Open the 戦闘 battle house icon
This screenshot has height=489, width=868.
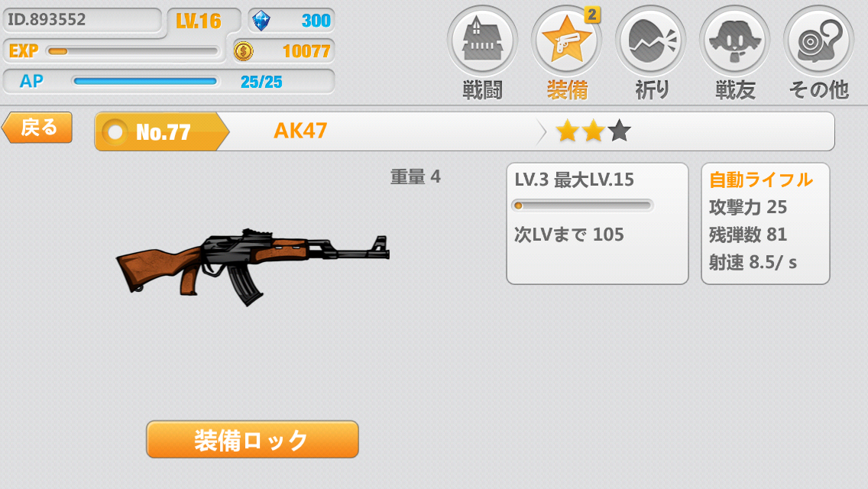pos(482,40)
